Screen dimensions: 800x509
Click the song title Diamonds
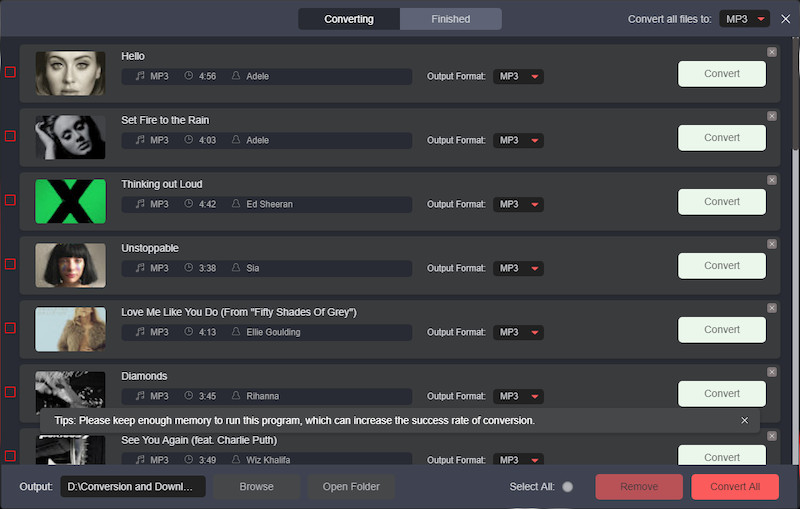[x=144, y=376]
